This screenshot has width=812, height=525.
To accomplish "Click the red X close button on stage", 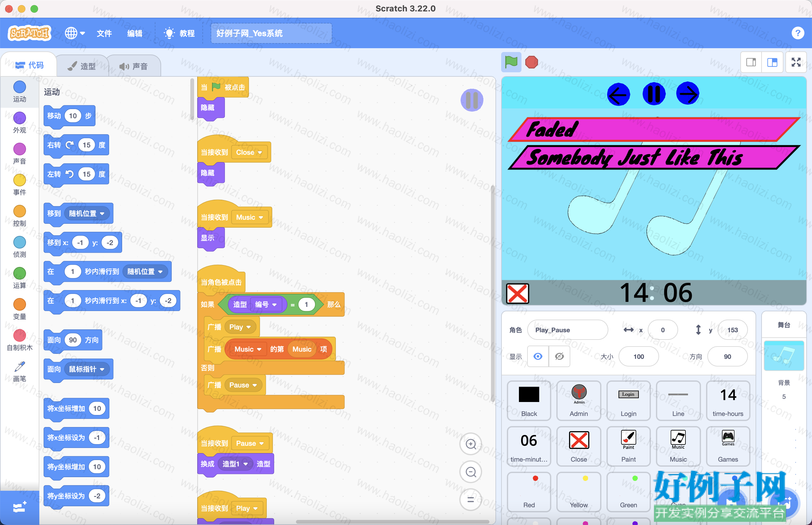I will 517,293.
